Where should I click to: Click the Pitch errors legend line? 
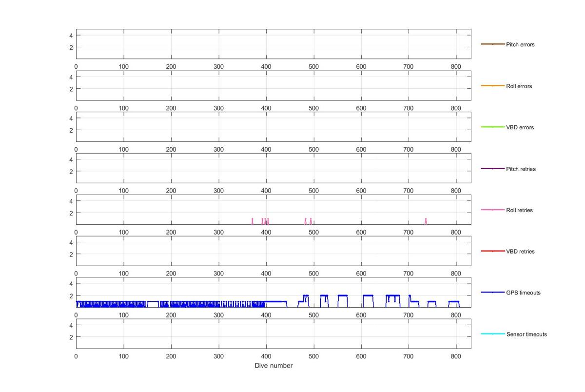pyautogui.click(x=492, y=44)
